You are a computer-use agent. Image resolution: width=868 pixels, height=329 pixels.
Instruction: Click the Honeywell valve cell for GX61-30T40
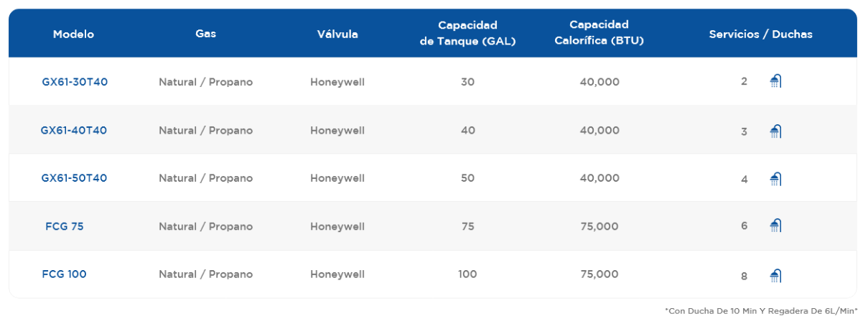[337, 82]
